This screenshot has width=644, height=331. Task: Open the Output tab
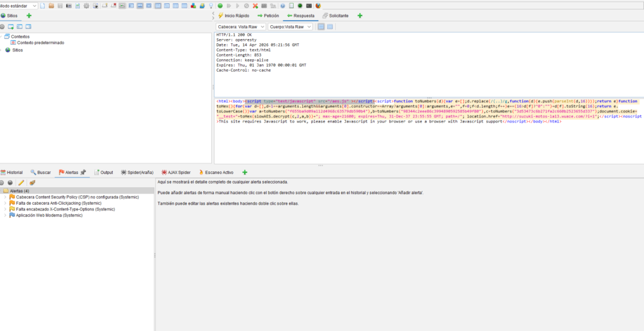click(x=104, y=172)
